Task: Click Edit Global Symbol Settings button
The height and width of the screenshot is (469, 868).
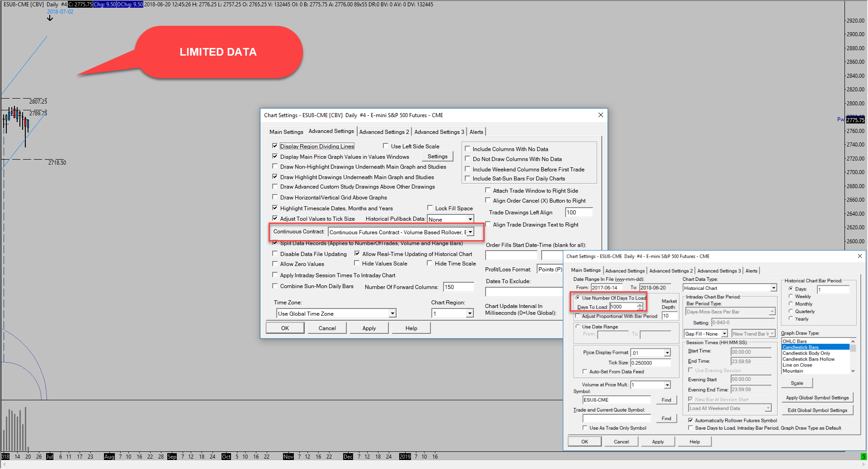Action: (817, 410)
